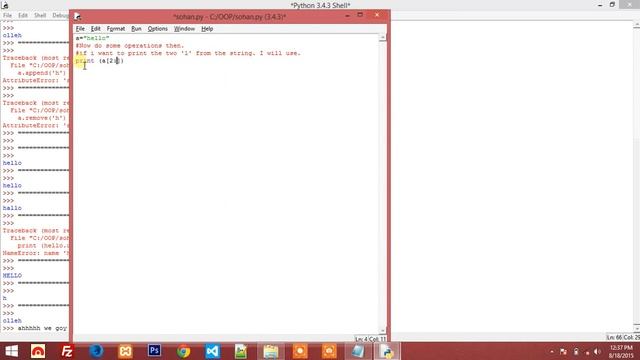640x360 pixels.
Task: Open the first orange recorder icon in taskbar
Action: coord(300,351)
